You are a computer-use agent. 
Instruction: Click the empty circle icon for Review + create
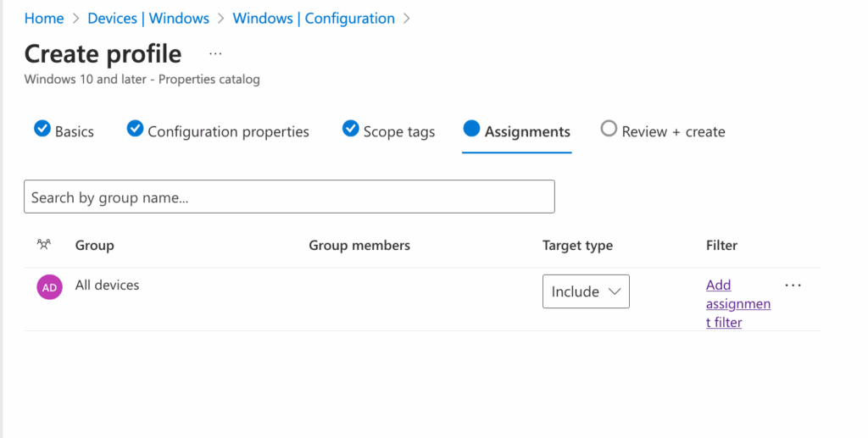point(608,130)
